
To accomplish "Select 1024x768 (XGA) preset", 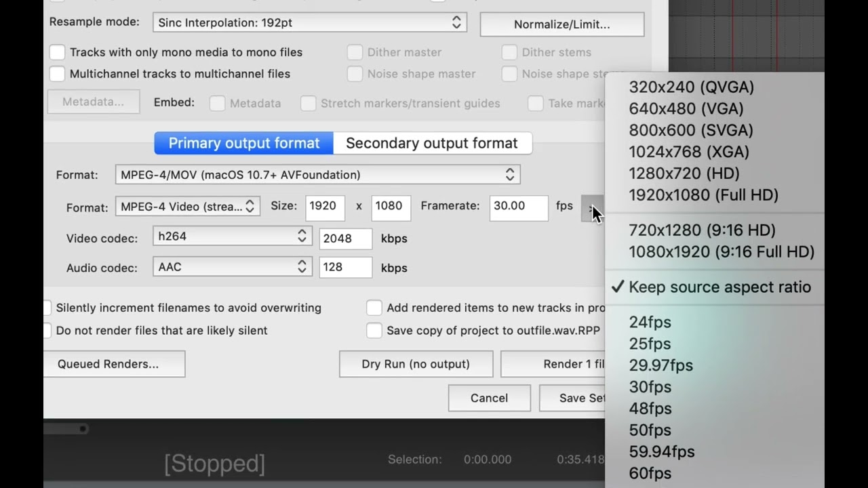I will pyautogui.click(x=715, y=152).
